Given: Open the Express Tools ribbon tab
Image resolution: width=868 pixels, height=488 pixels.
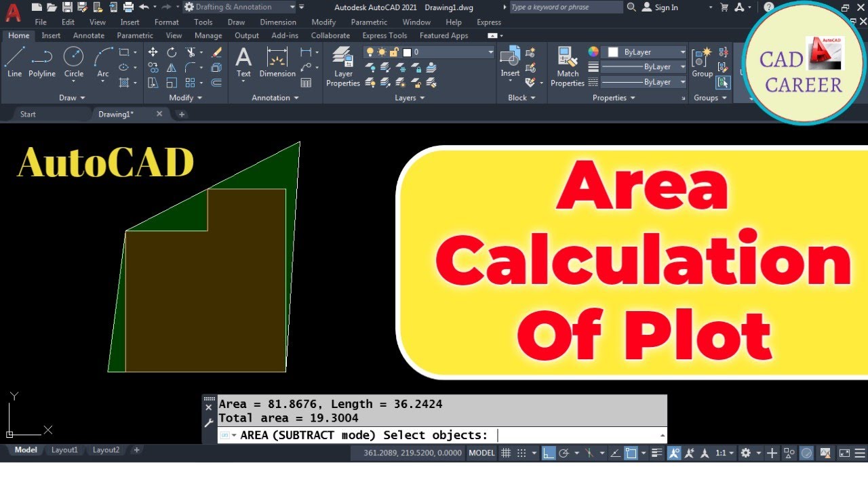Looking at the screenshot, I should [384, 35].
